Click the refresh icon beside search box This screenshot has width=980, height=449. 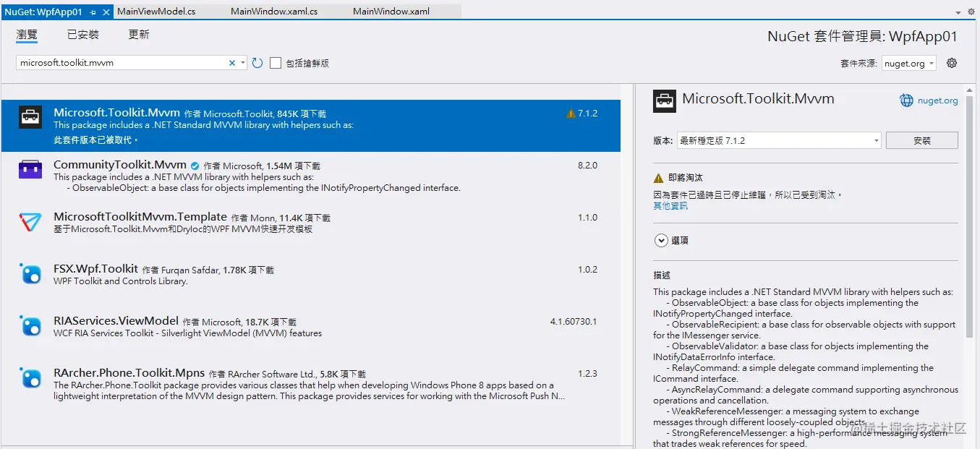(x=257, y=63)
